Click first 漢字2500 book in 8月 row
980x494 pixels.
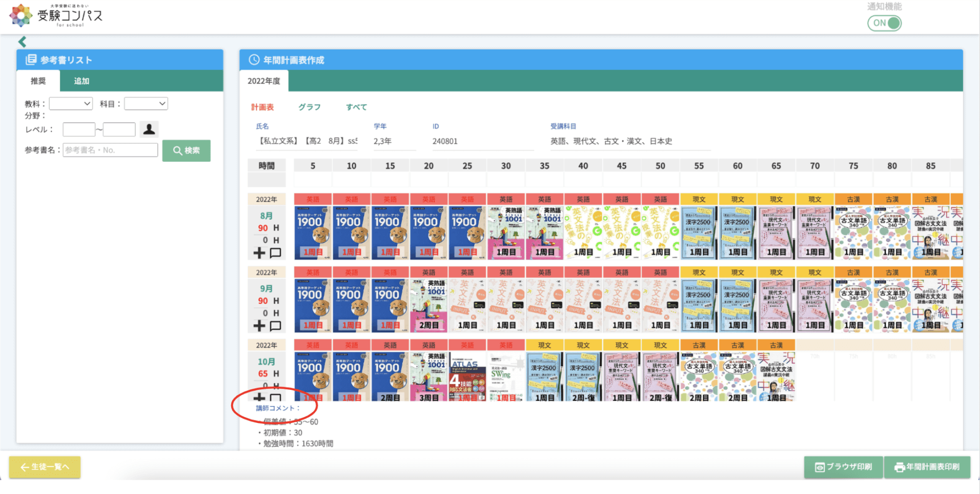(699, 232)
